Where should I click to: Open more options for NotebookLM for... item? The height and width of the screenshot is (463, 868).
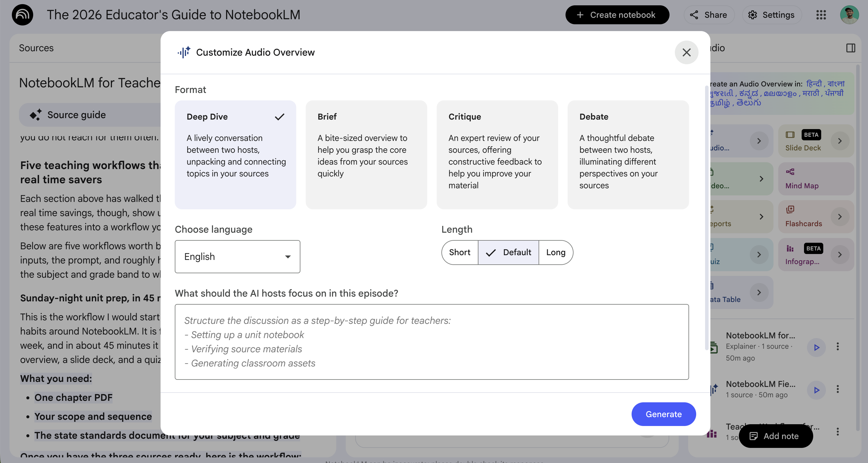(837, 346)
